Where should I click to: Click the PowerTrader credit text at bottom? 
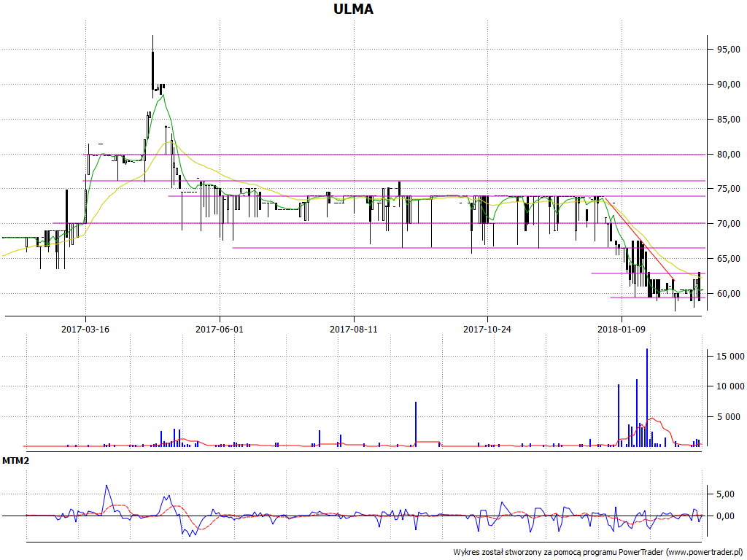tap(600, 552)
